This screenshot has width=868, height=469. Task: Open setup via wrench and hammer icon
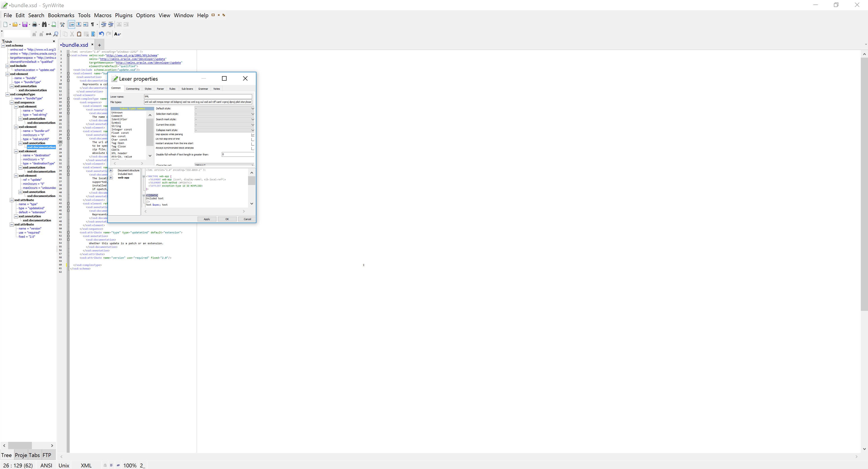tap(62, 25)
